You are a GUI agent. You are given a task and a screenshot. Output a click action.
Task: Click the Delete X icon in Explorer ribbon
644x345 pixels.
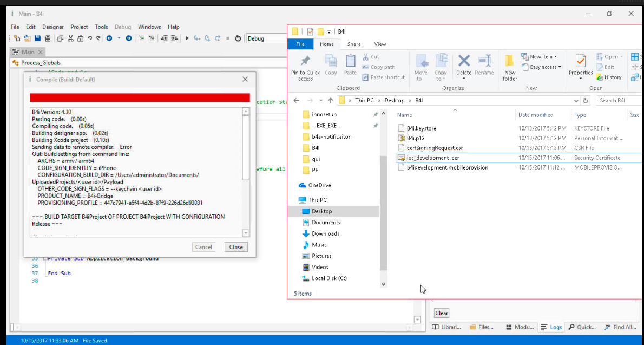464,61
